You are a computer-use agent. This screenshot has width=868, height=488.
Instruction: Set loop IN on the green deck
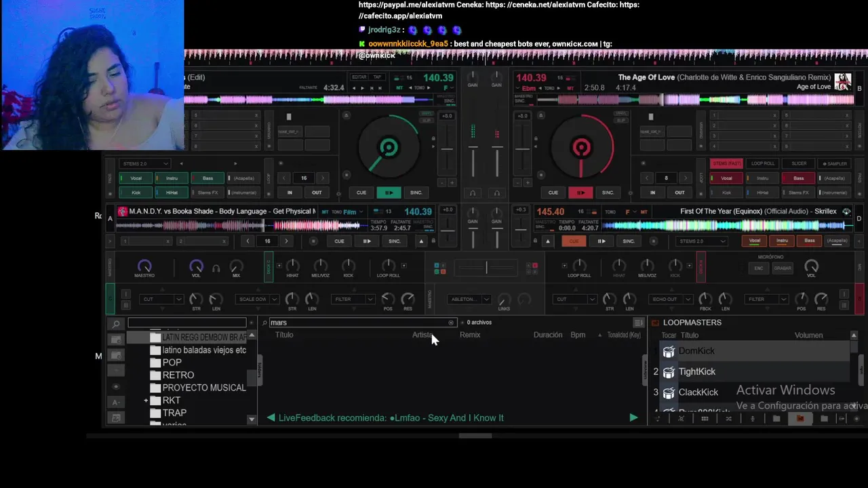click(290, 192)
